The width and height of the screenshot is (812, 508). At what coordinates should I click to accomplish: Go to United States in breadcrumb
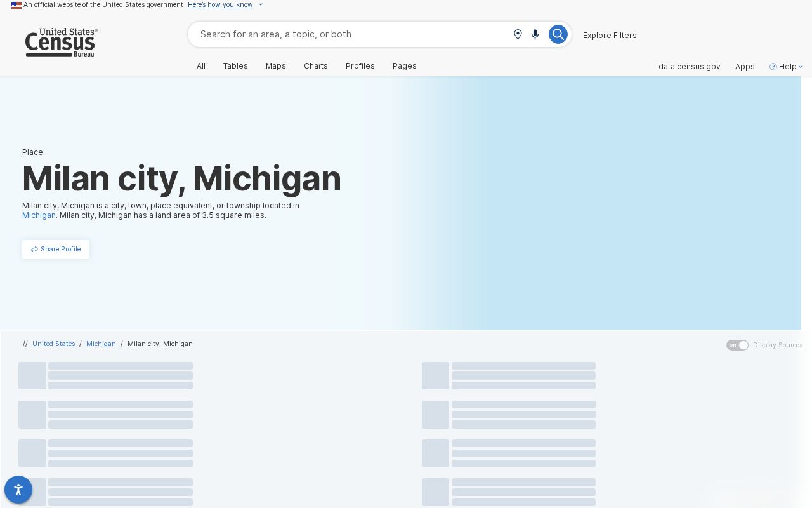pos(54,344)
